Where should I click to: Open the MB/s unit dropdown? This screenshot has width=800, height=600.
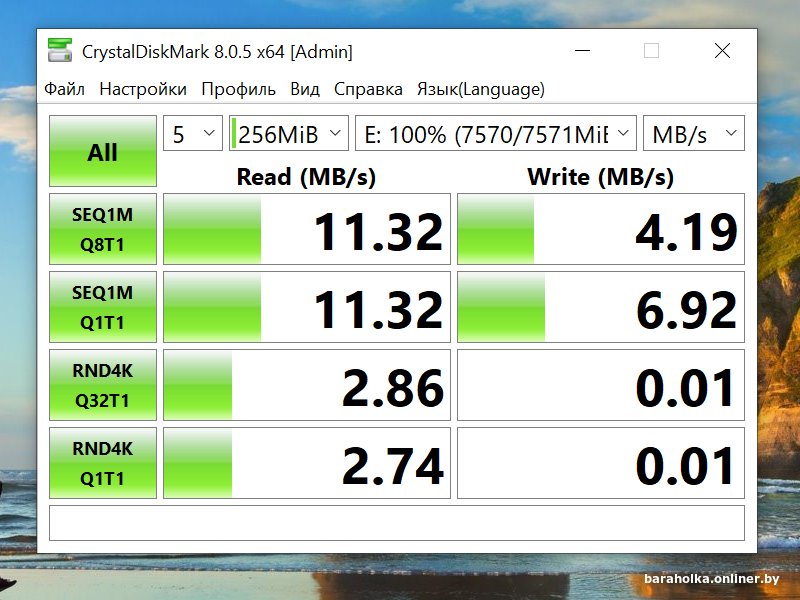point(694,133)
